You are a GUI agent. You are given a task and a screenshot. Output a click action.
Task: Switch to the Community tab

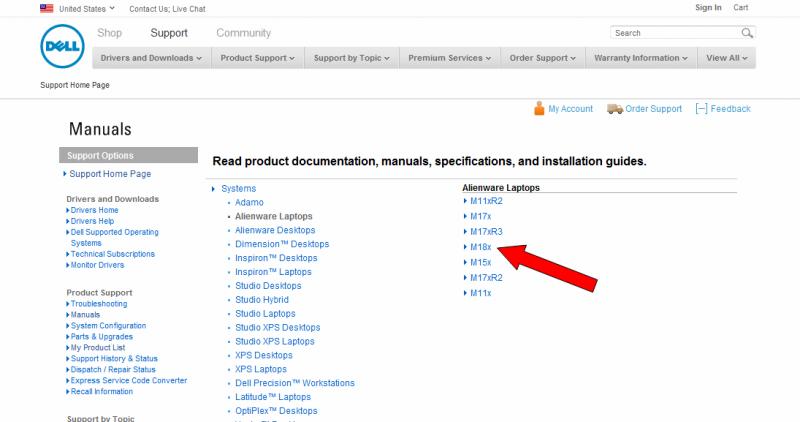pyautogui.click(x=243, y=33)
